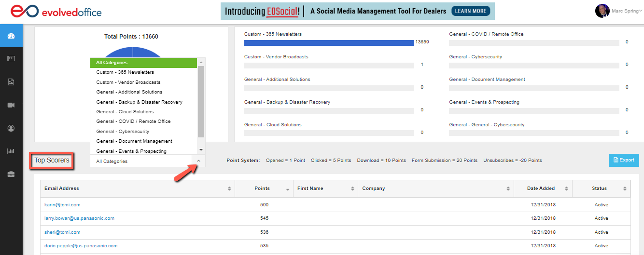Sort by Email Address column

(x=138, y=188)
